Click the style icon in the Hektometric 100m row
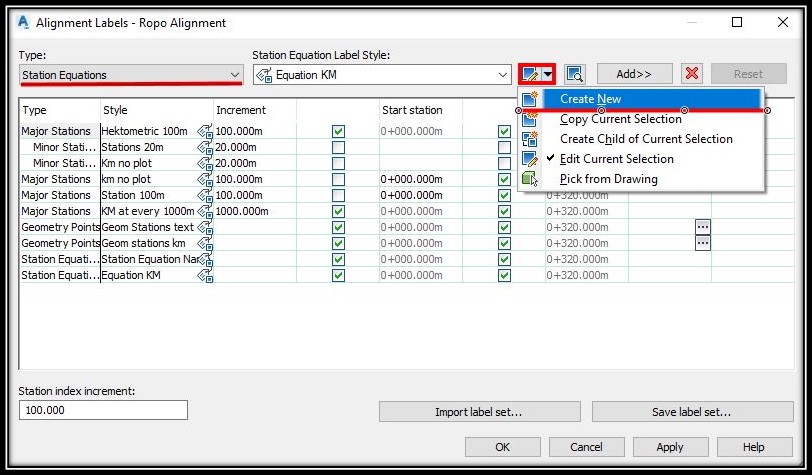The height and width of the screenshot is (475, 812). coord(205,132)
